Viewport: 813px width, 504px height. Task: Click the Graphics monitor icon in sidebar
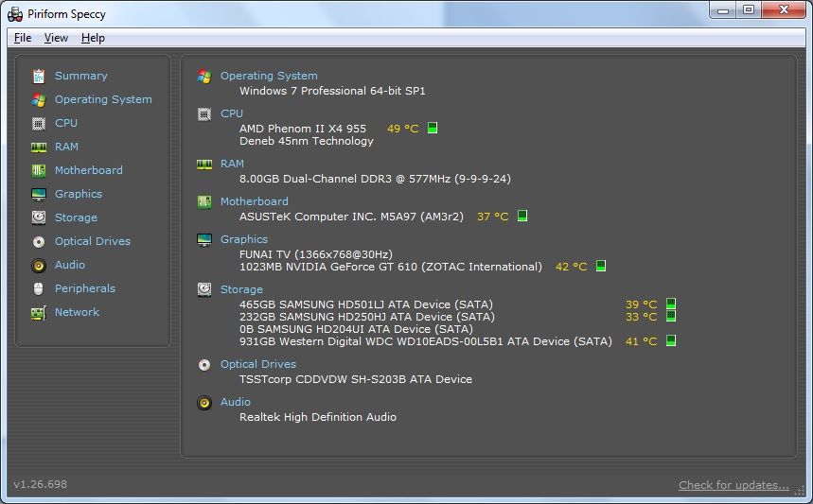click(x=39, y=194)
